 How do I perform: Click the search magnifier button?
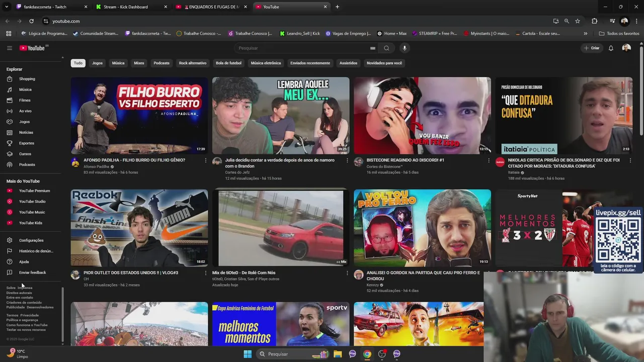pyautogui.click(x=386, y=48)
